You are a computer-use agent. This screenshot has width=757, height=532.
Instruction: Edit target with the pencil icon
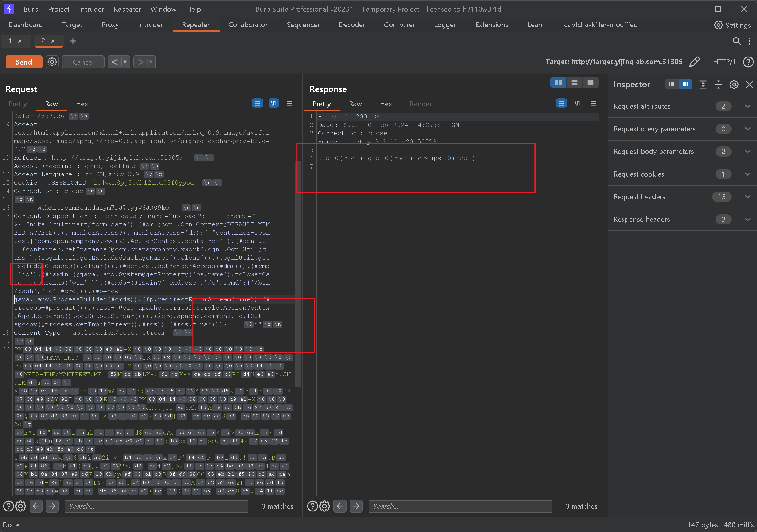pos(694,62)
